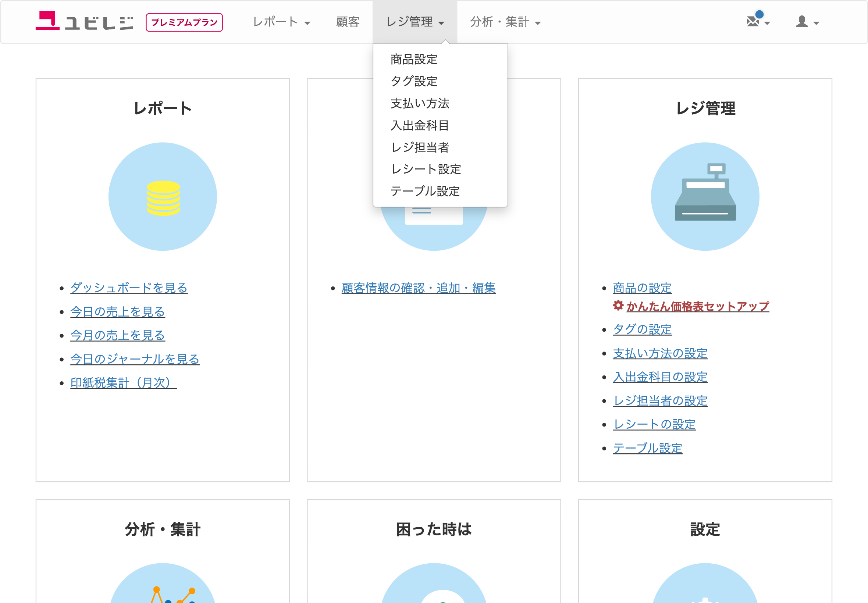Open the 顧客 navbar item
The height and width of the screenshot is (603, 868).
pyautogui.click(x=348, y=22)
